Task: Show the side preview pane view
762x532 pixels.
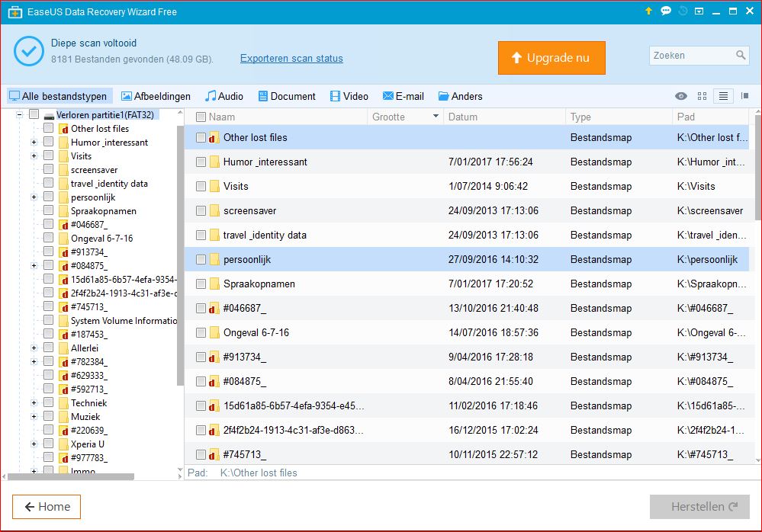Action: (x=744, y=96)
